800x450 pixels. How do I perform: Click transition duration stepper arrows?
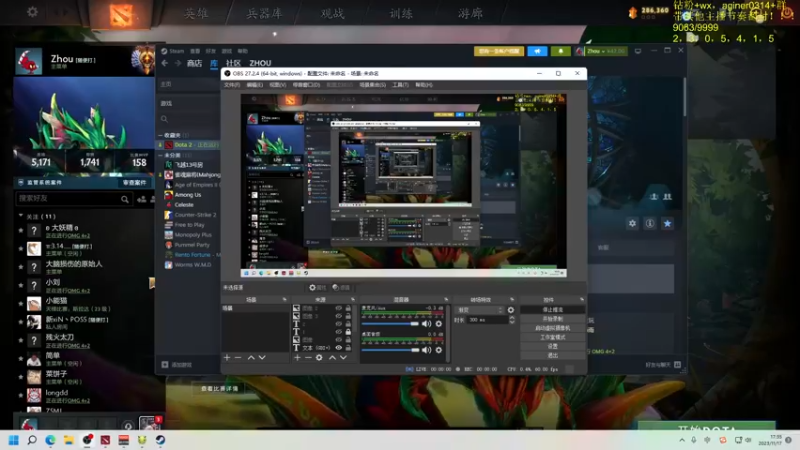[x=512, y=320]
